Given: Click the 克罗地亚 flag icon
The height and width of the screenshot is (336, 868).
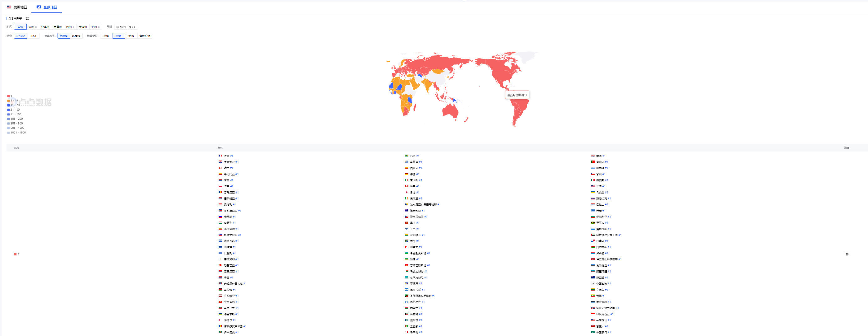Looking at the screenshot, I should click(220, 162).
